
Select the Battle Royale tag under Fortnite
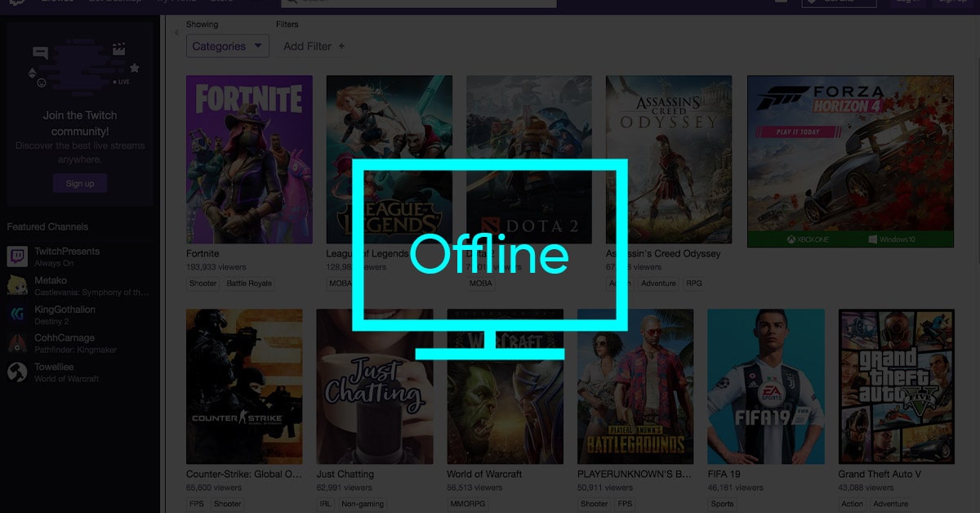[x=250, y=283]
